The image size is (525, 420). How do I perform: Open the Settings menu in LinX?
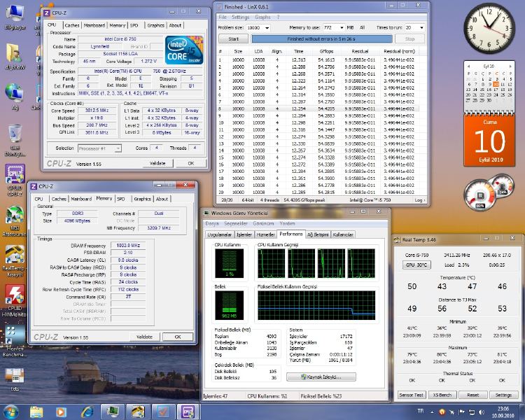240,17
